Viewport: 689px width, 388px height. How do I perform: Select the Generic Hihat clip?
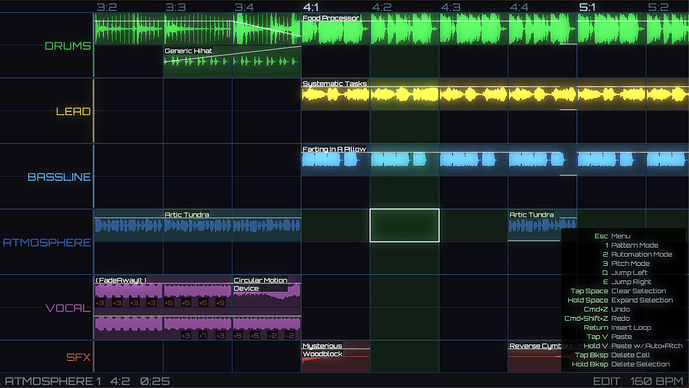pos(232,62)
